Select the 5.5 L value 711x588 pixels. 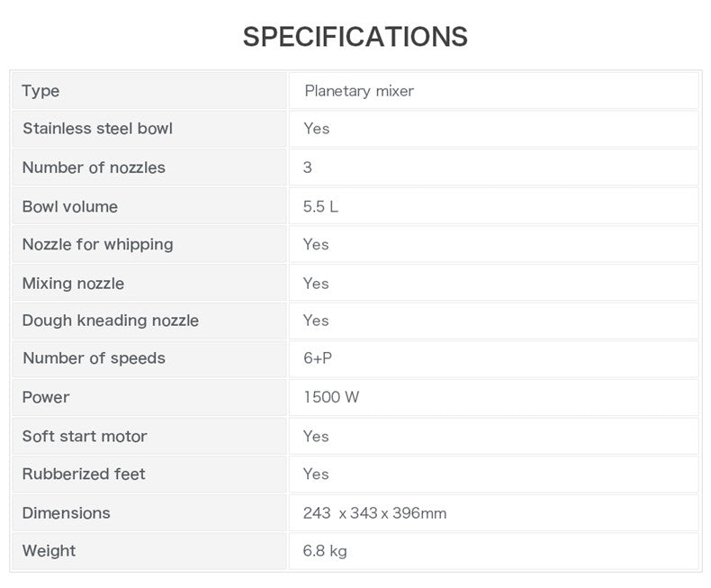[320, 206]
